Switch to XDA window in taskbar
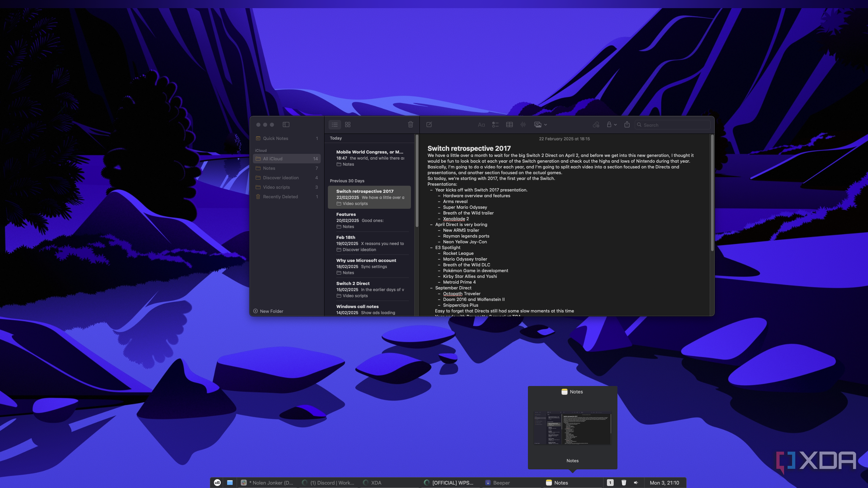Viewport: 868px width, 488px height. 389,483
